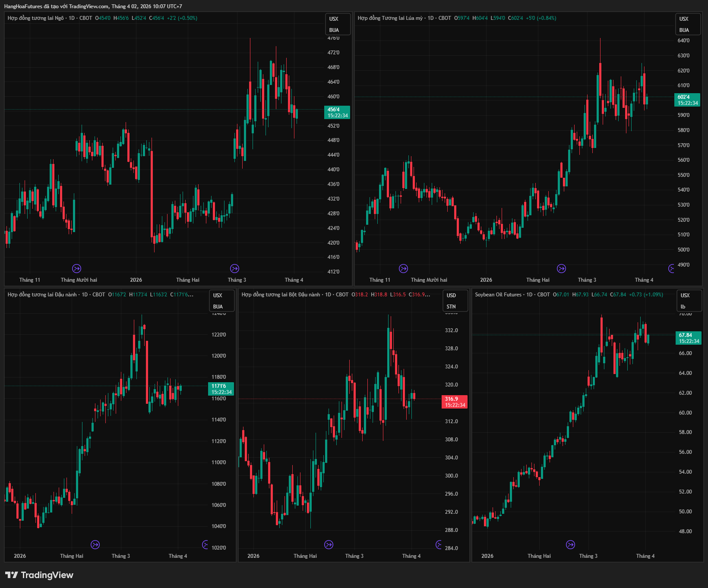Click the header text starting 'HangHoaFutures đã tạo với'

(93, 6)
